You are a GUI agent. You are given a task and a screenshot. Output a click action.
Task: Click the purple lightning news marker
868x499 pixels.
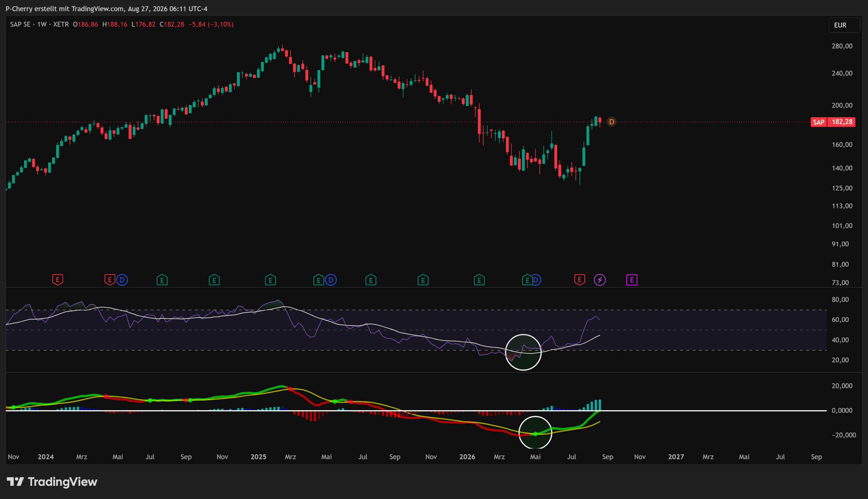[600, 280]
